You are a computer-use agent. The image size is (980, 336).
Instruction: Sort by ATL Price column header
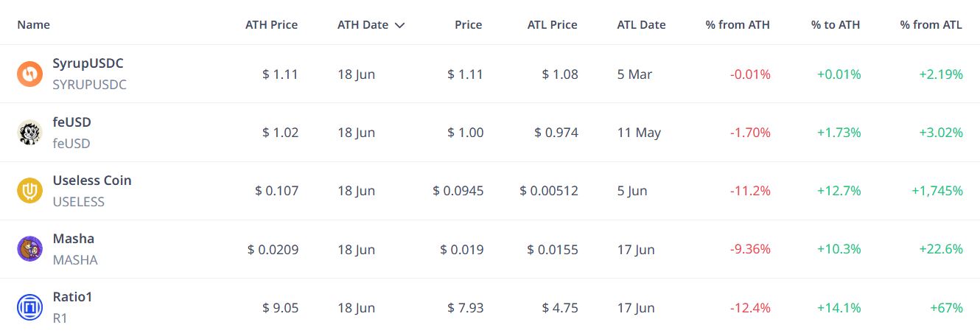tap(552, 25)
